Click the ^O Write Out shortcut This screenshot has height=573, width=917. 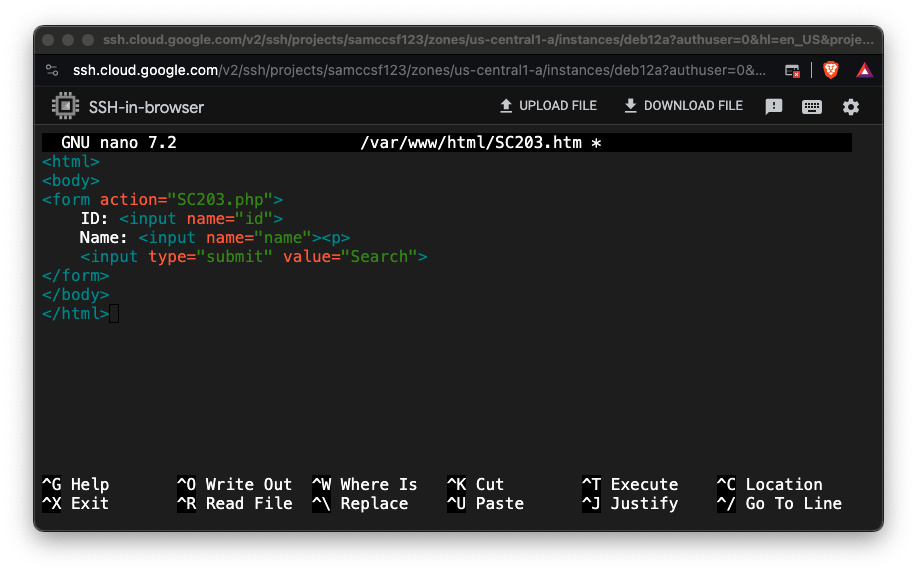(x=235, y=484)
